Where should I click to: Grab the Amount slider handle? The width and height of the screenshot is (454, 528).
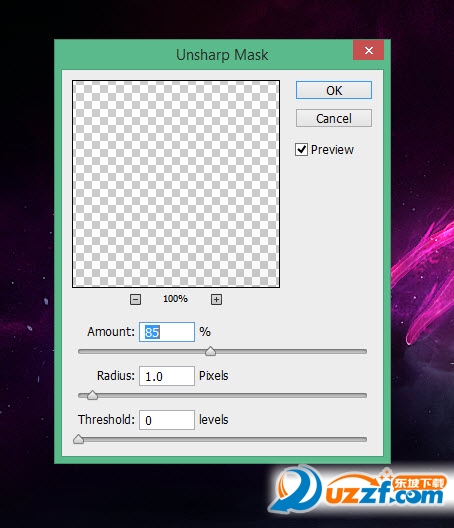pyautogui.click(x=210, y=351)
